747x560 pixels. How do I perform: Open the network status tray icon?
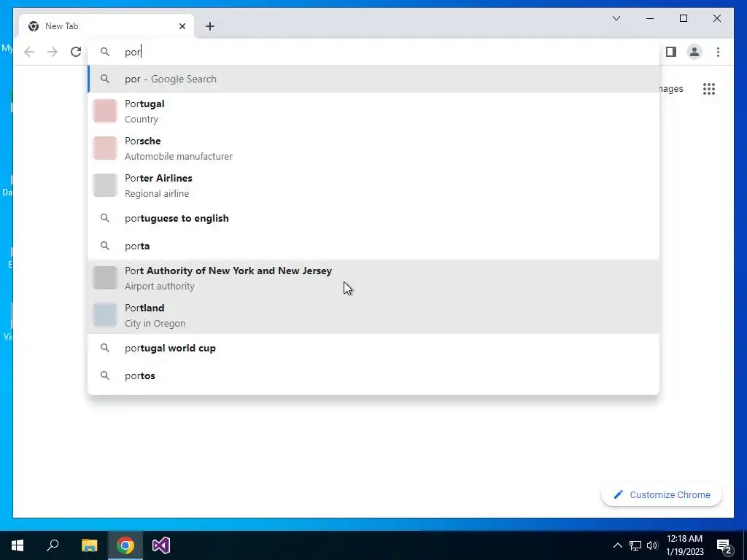click(x=635, y=545)
